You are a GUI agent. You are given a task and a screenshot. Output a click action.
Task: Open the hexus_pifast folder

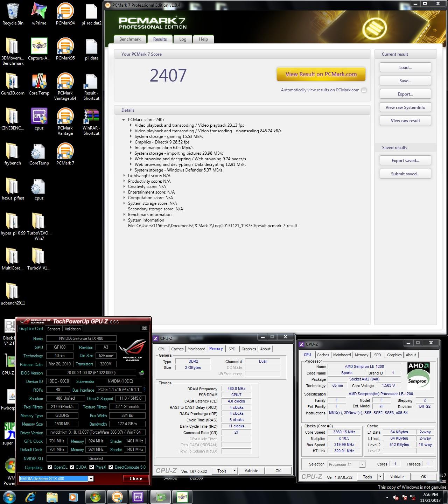click(13, 189)
